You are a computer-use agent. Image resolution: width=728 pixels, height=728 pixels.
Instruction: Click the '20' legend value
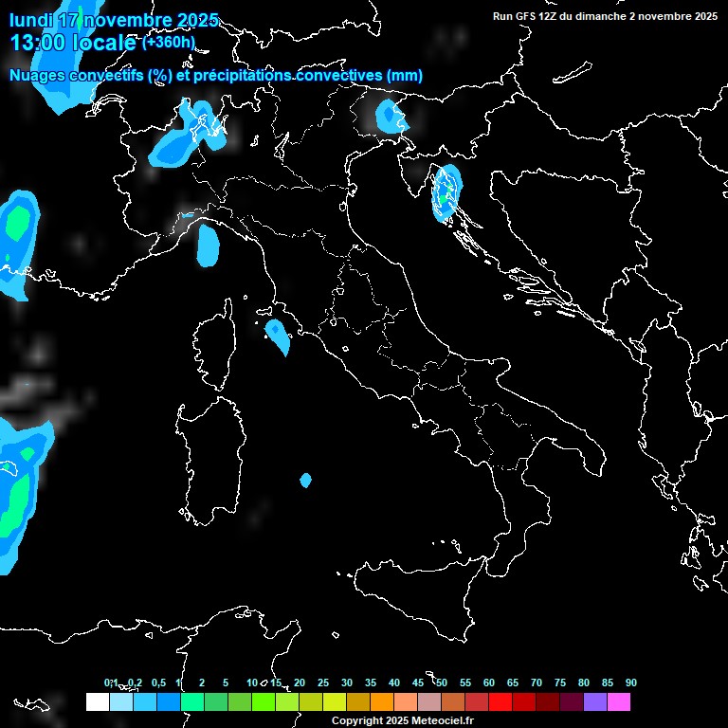coord(300,682)
